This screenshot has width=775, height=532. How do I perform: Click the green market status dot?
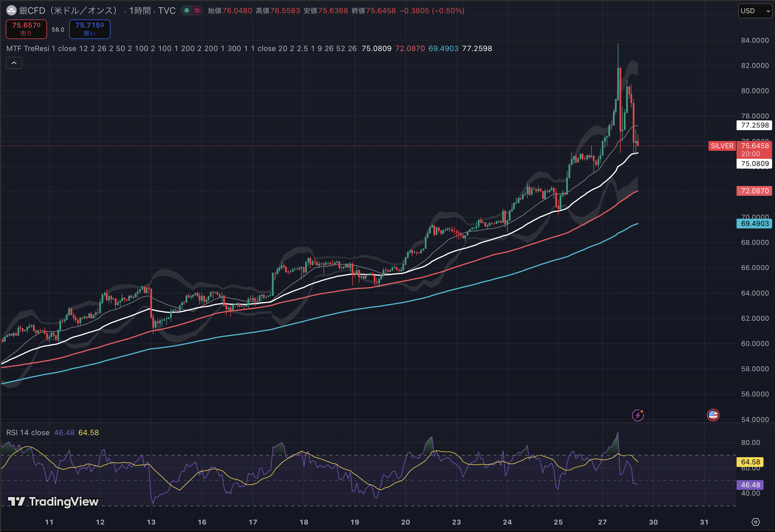point(187,11)
